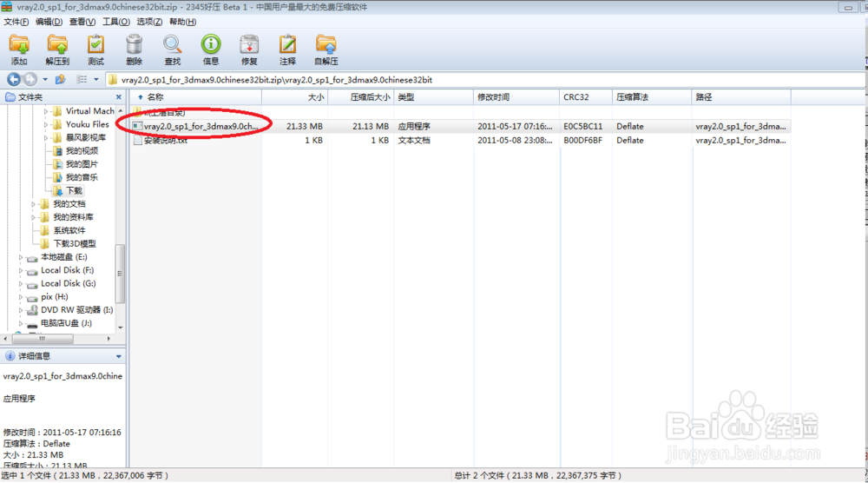Open the Tools (工具) menu

click(x=115, y=22)
